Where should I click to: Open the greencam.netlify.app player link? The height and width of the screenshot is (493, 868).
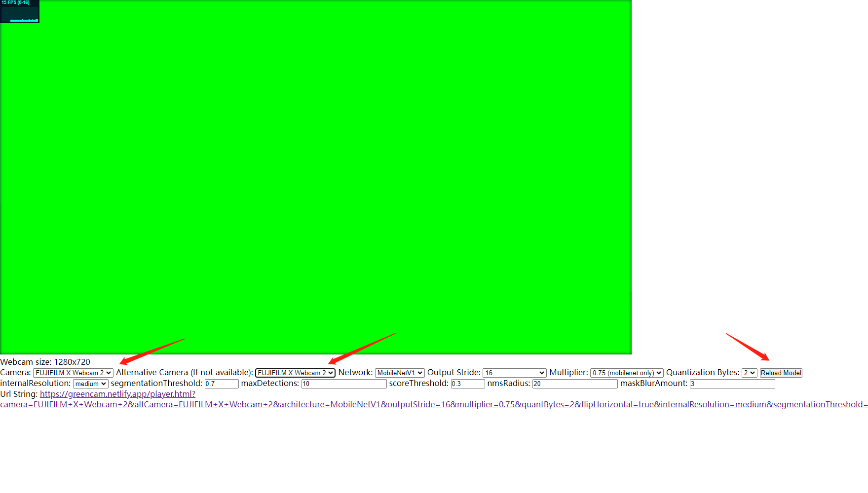coord(434,399)
